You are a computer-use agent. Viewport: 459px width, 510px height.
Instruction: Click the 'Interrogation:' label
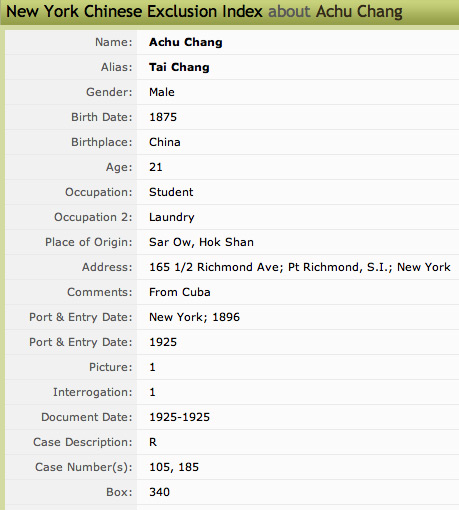pos(93,392)
